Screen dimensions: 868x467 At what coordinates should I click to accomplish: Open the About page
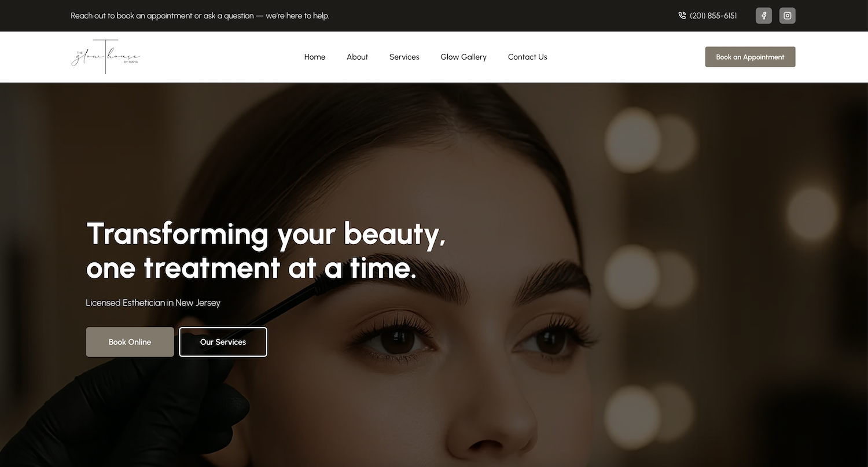(x=358, y=57)
